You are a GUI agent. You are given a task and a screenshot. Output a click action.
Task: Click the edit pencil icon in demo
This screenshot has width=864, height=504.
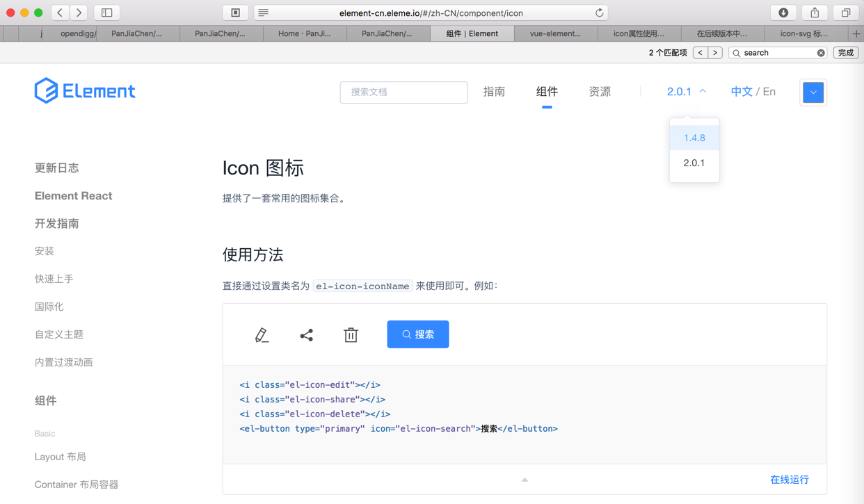coord(262,335)
